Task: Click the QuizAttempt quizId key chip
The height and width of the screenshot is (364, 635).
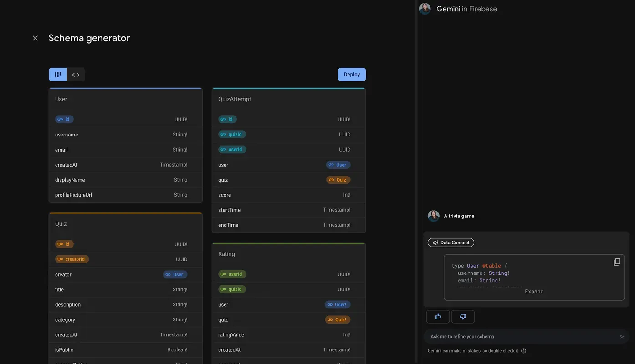Action: click(x=232, y=134)
